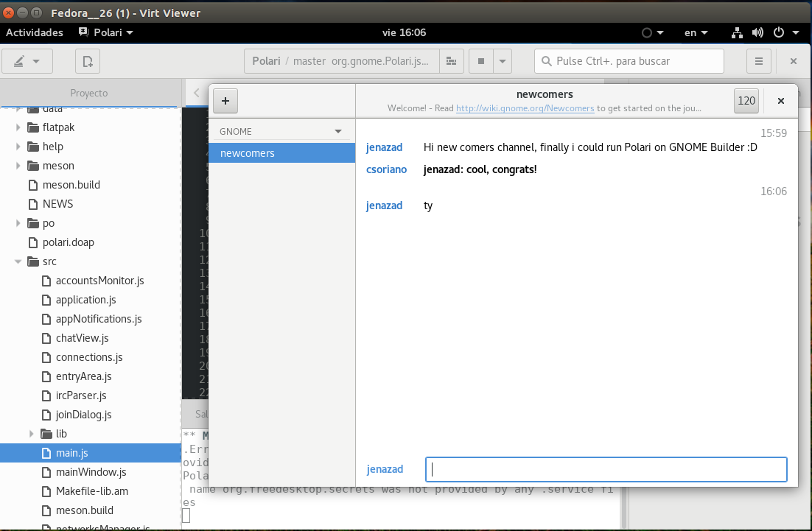Open ircParser.js
The width and height of the screenshot is (812, 531).
(81, 395)
